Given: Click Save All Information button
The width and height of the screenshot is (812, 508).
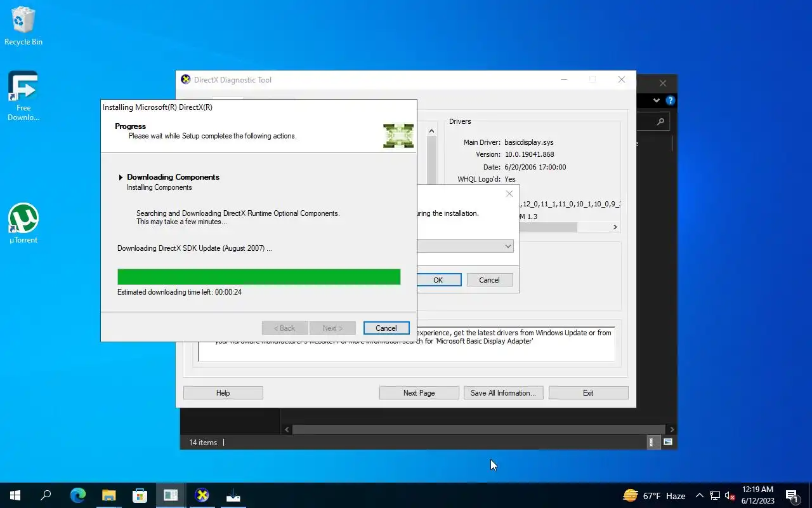Looking at the screenshot, I should point(503,393).
